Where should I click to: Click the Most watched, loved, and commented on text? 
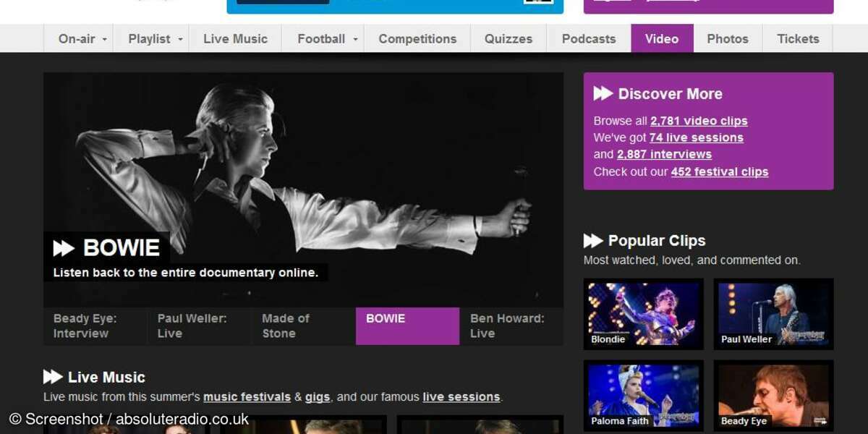(692, 260)
